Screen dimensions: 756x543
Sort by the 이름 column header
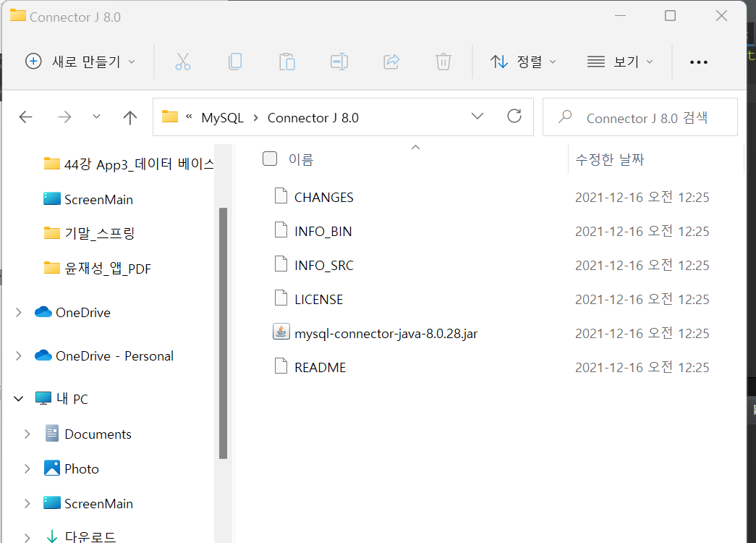coord(301,159)
